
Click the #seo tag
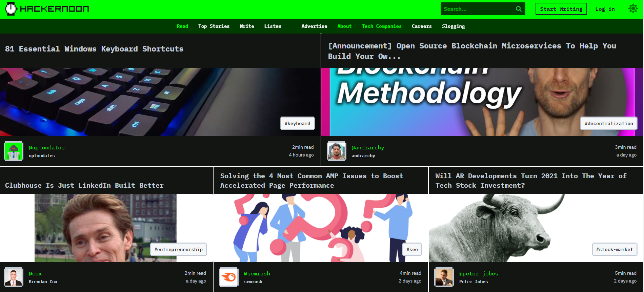point(412,249)
